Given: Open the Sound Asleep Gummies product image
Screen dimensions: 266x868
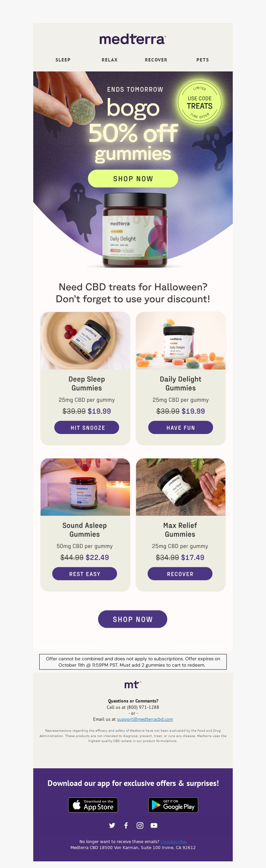Looking at the screenshot, I should pyautogui.click(x=85, y=487).
